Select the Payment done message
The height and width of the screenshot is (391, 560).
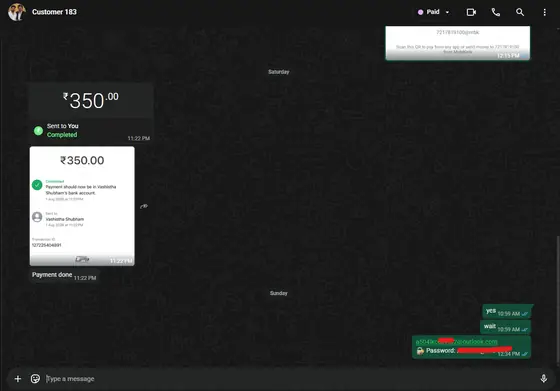point(64,275)
